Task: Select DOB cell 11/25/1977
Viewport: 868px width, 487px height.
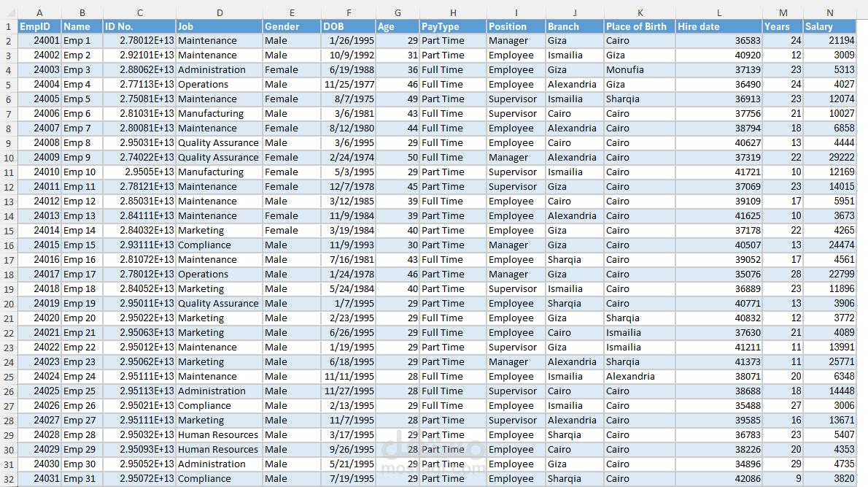Action: pos(349,84)
